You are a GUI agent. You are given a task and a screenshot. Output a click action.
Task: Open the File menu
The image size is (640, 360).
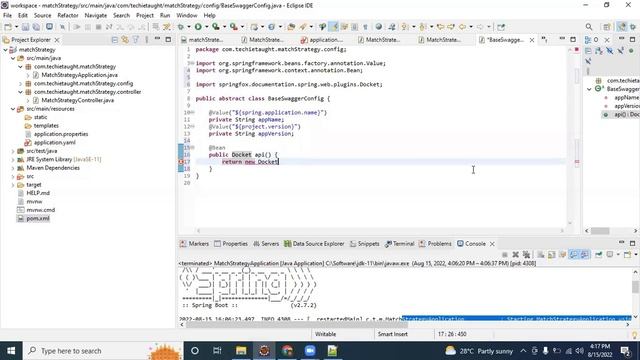7,15
